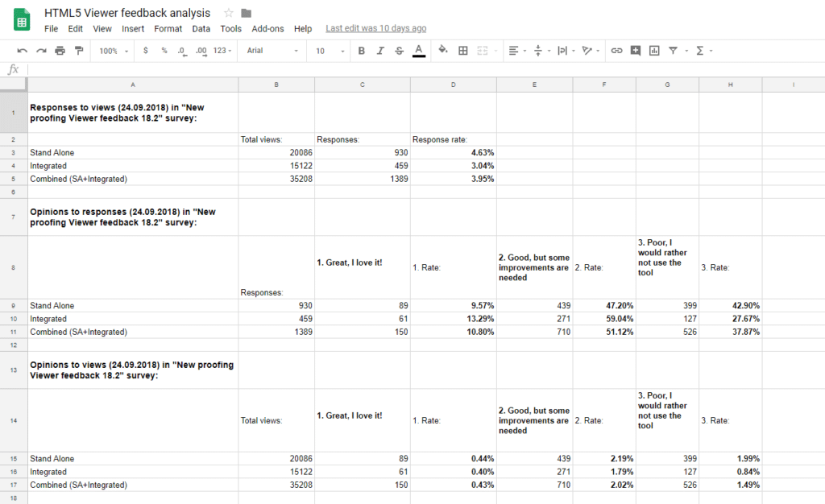Open the fill color picker
Viewport: 825px width, 504px height.
[443, 51]
